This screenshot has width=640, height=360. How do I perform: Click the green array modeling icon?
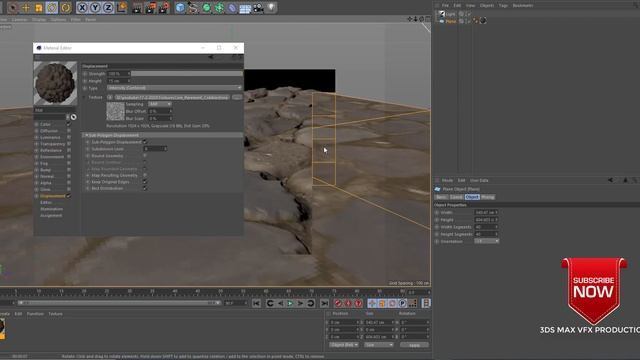pyautogui.click(x=219, y=7)
